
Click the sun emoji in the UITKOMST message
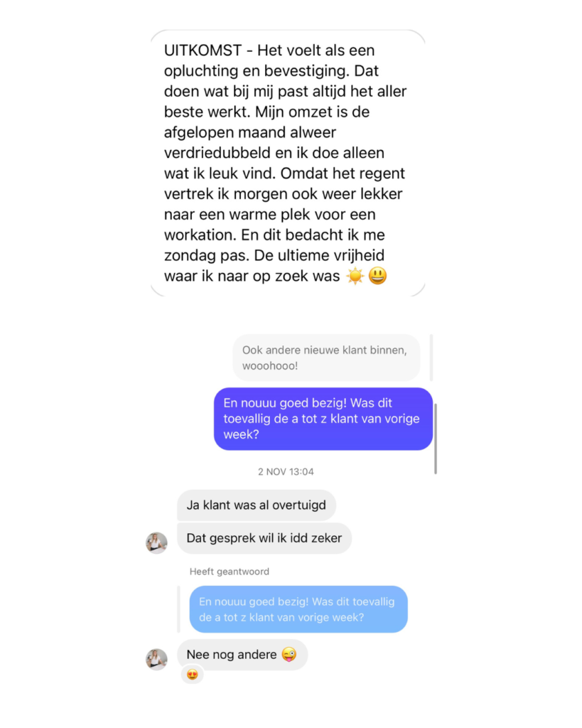pyautogui.click(x=355, y=276)
